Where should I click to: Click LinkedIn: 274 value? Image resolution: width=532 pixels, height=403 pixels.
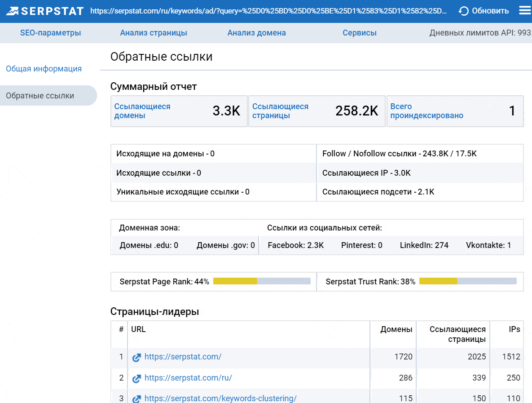click(x=424, y=245)
